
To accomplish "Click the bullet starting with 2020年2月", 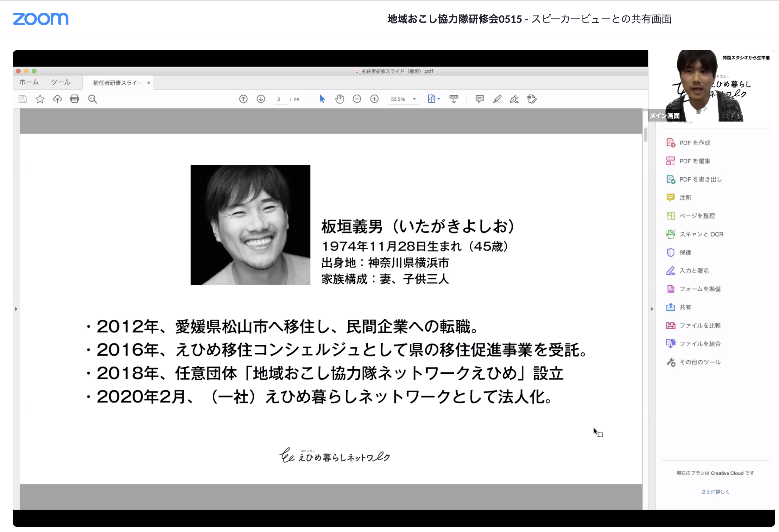I will click(x=319, y=397).
